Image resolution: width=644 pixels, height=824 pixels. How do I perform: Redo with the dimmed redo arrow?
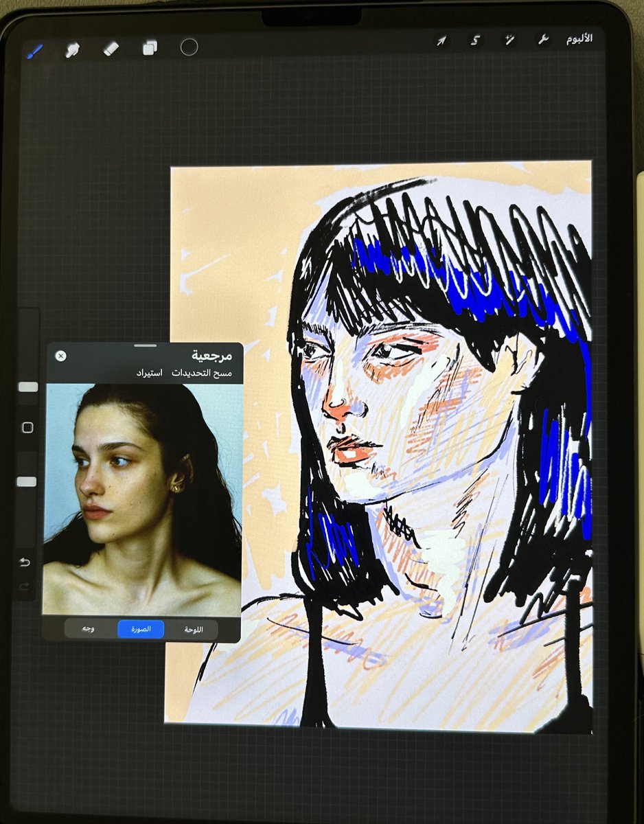click(25, 586)
